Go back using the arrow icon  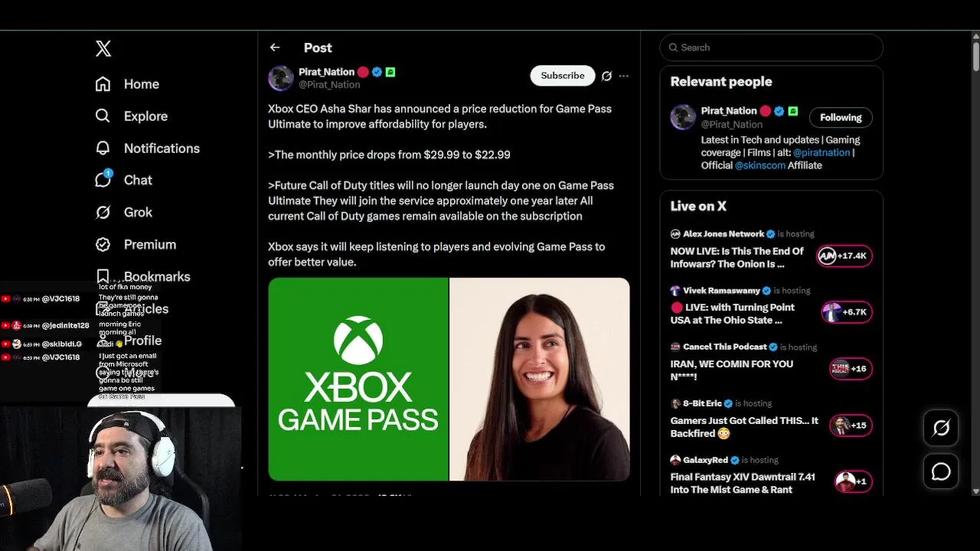pos(275,47)
